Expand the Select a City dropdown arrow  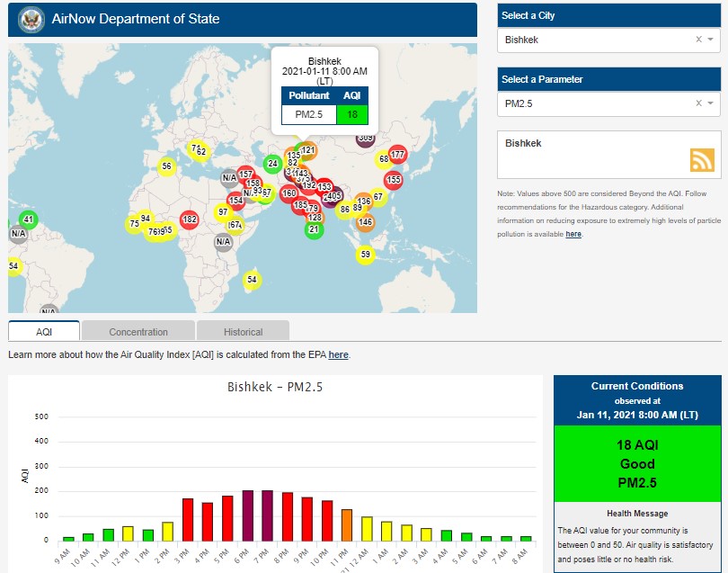[x=711, y=40]
